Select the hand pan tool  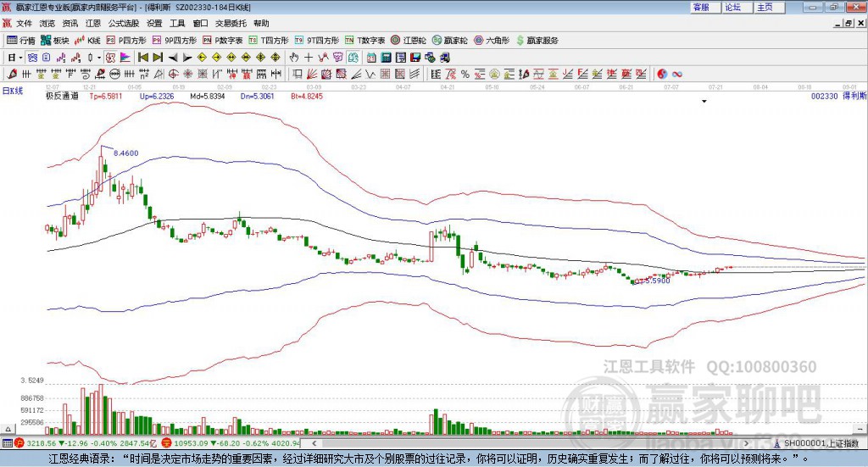coord(294,58)
